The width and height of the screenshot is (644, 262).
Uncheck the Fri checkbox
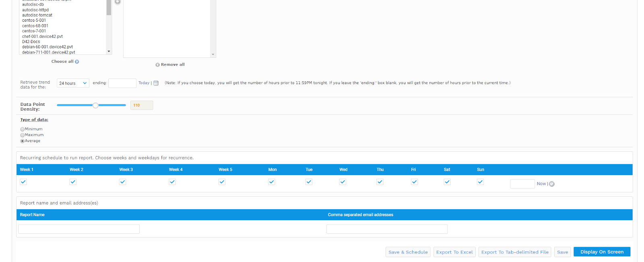414,182
